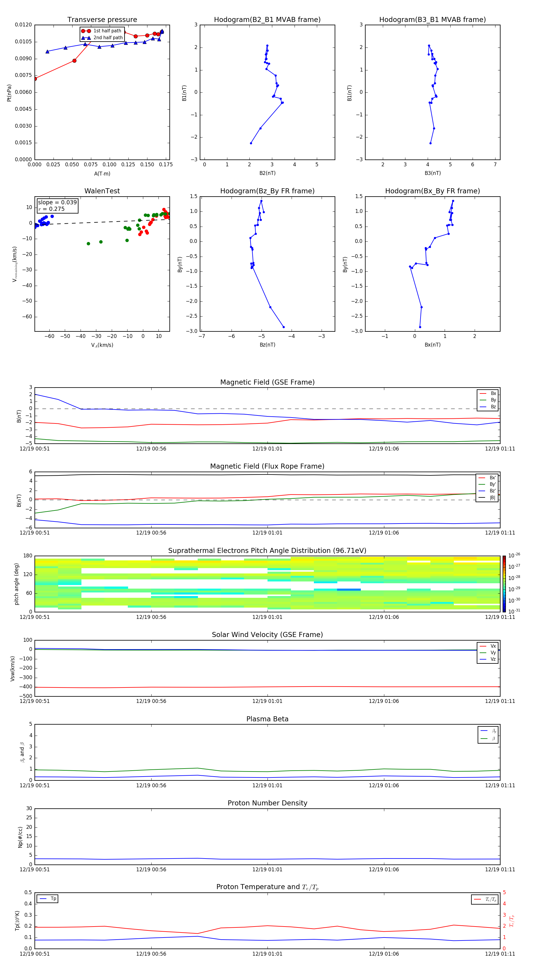Click the 'V_A(km/s)' x-axis label
This screenshot has width=535, height=980.
point(102,345)
